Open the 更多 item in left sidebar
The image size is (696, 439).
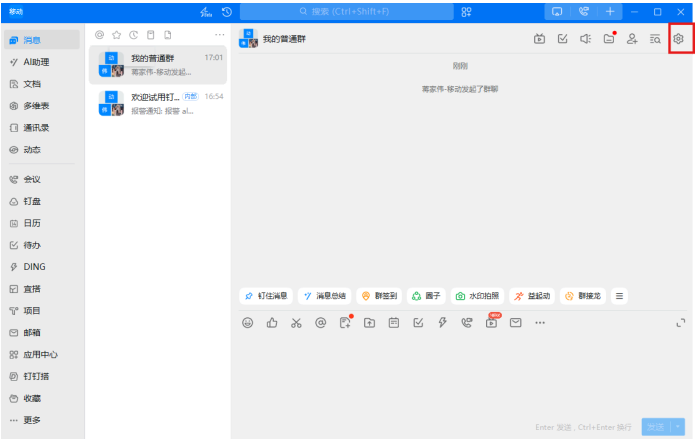tap(32, 419)
